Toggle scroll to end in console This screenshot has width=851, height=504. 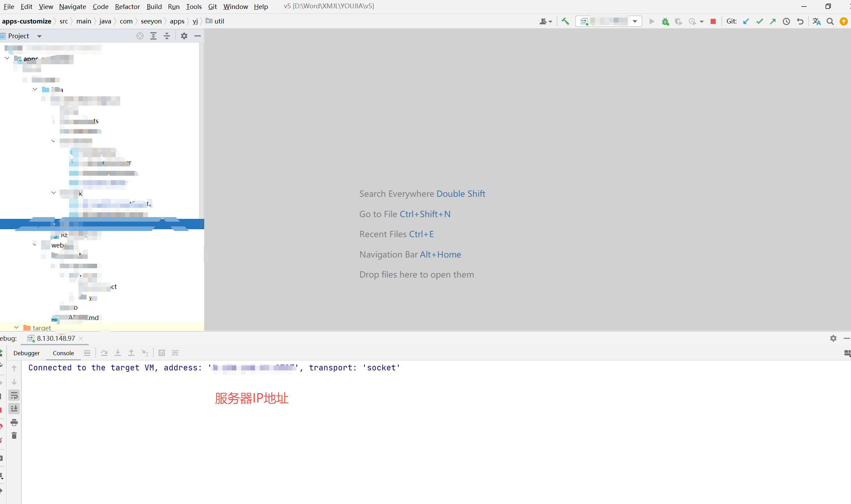[x=14, y=409]
